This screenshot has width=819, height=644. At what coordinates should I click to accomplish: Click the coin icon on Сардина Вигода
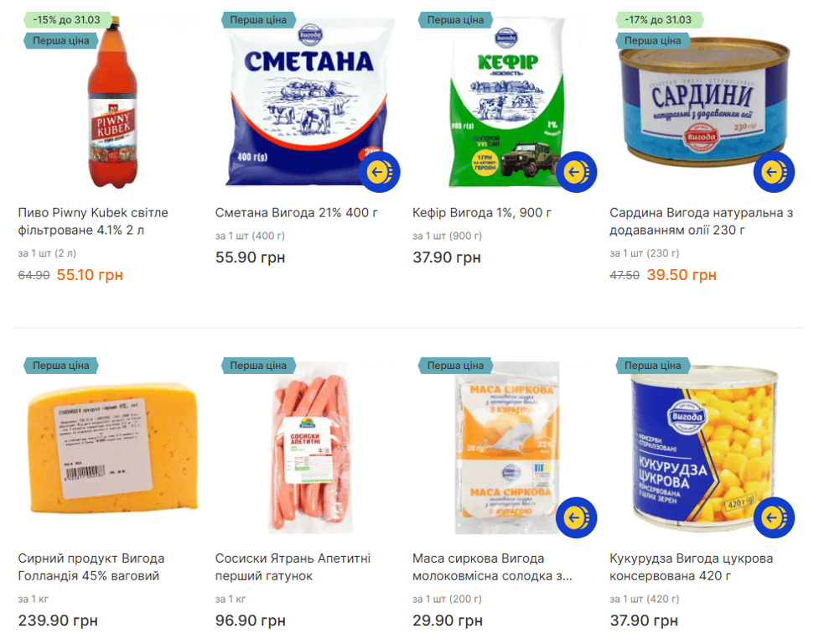point(773,172)
